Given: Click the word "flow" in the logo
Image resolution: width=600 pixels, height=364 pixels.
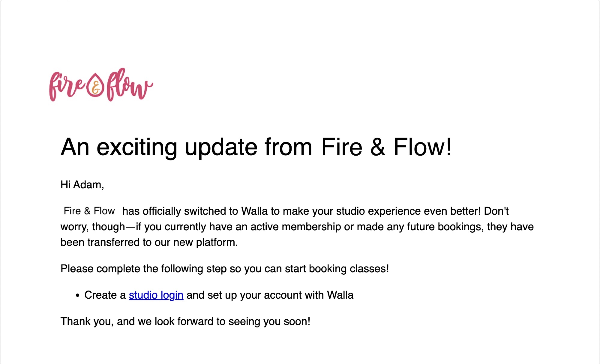Looking at the screenshot, I should point(129,85).
